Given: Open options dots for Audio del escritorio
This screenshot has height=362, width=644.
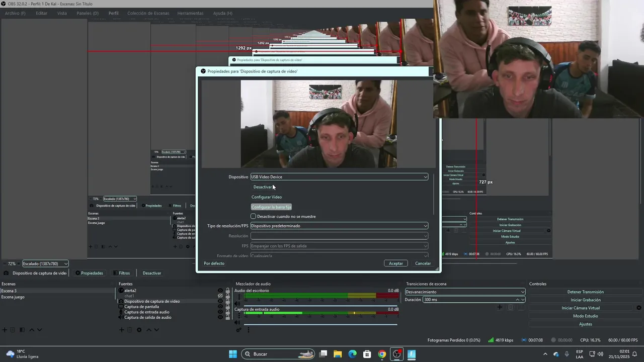Looking at the screenshot, I should point(239,297).
